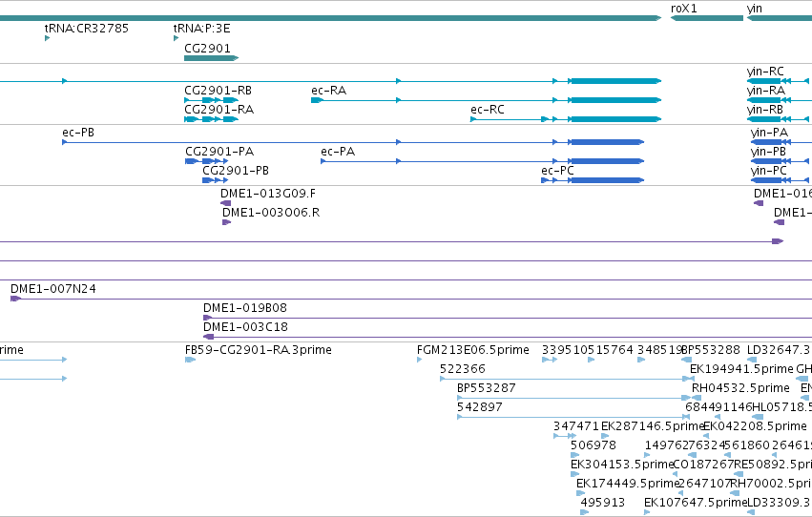Image resolution: width=812 pixels, height=517 pixels.
Task: Select the roX1 gene bar
Action: tap(707, 18)
